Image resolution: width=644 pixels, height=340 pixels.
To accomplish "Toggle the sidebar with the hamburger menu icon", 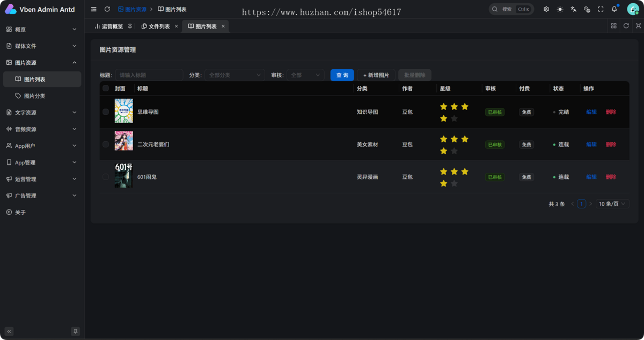I will click(x=94, y=9).
